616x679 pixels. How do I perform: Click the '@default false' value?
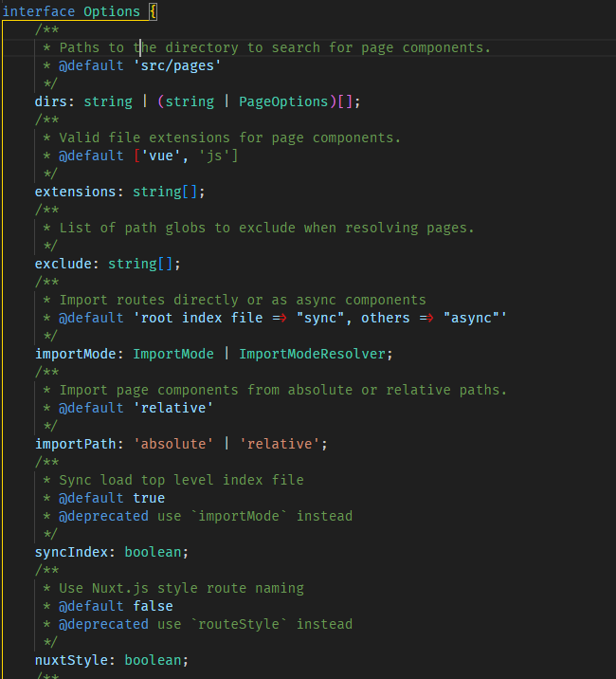tap(153, 606)
